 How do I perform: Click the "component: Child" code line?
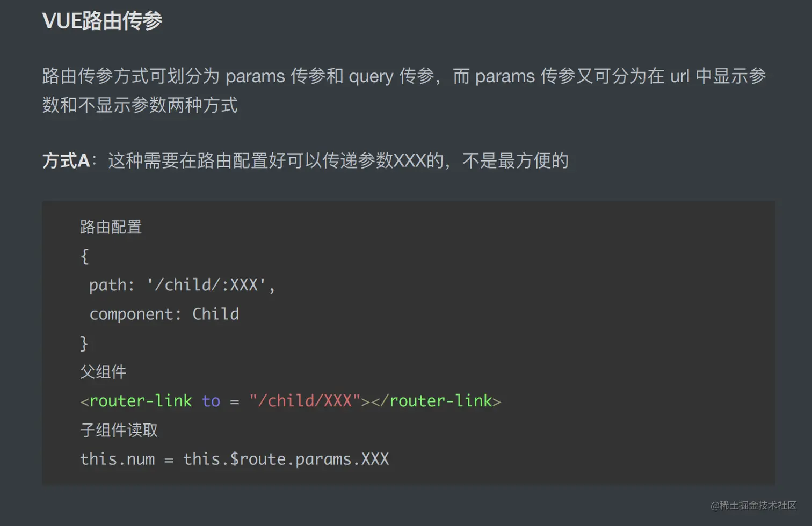click(164, 314)
